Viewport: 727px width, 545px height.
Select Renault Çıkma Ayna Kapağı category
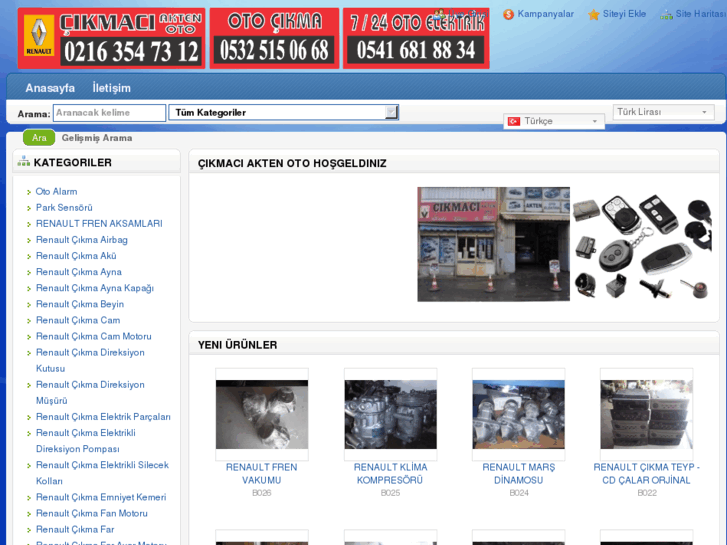coord(95,288)
